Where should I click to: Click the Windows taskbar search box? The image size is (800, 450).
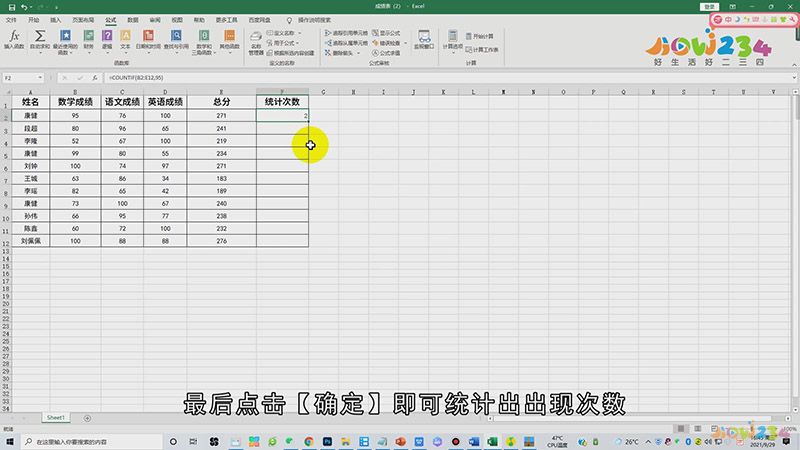(x=92, y=442)
